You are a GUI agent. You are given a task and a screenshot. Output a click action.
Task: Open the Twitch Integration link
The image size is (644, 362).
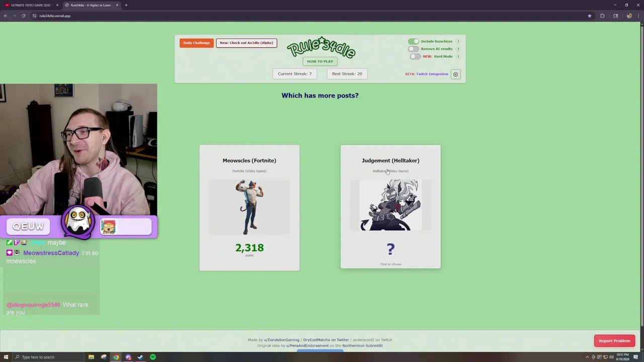[x=432, y=74]
